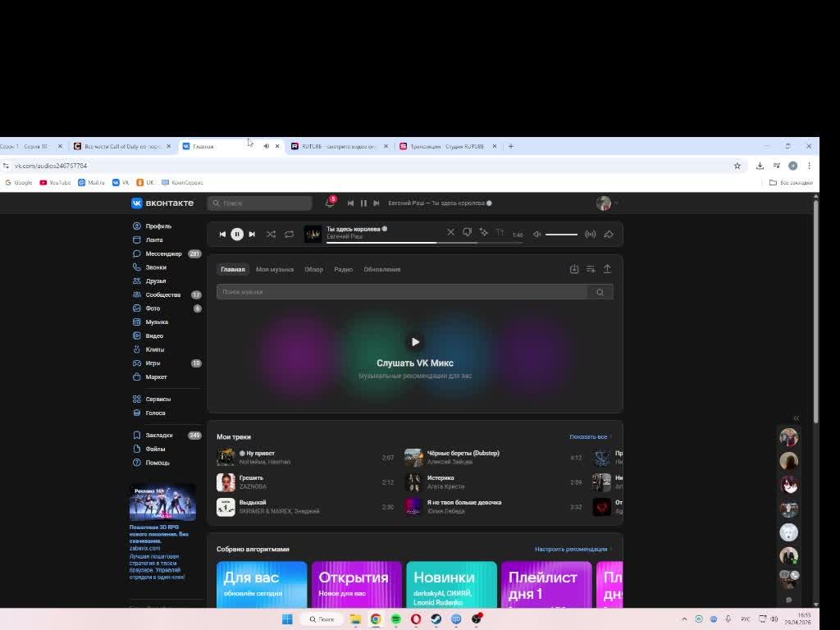The width and height of the screenshot is (840, 630).
Task: Open the profile avatar dropdown menu
Action: click(x=608, y=203)
